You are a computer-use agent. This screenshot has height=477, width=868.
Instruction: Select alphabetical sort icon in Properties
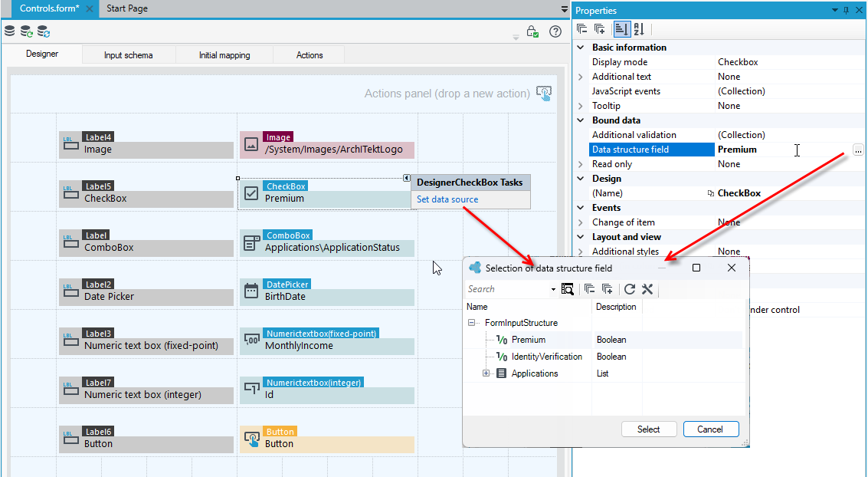click(x=639, y=29)
